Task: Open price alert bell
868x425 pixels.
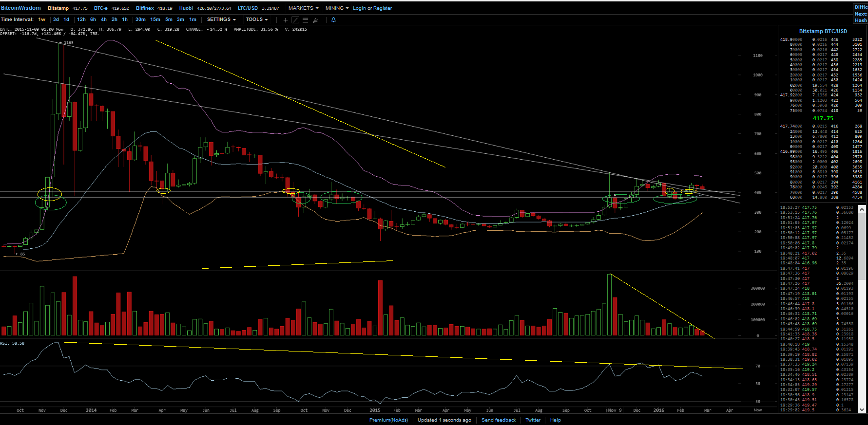Action: tap(333, 20)
